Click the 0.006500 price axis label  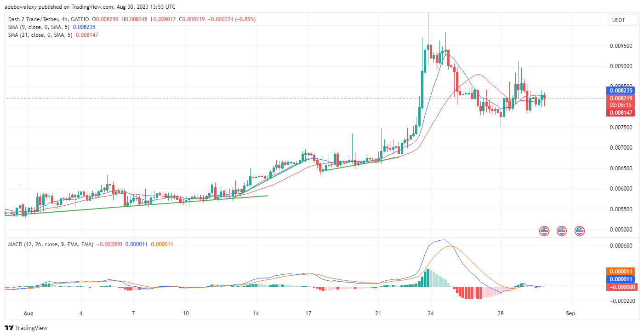click(621, 168)
